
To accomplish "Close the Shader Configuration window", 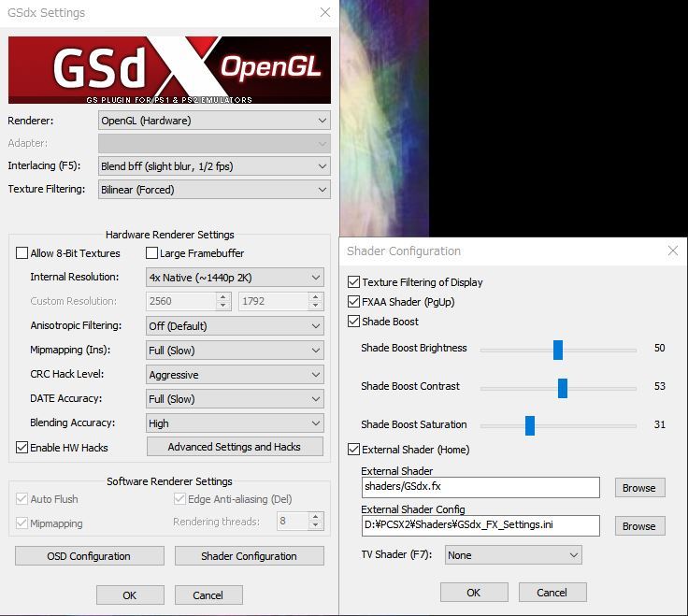I will (673, 251).
